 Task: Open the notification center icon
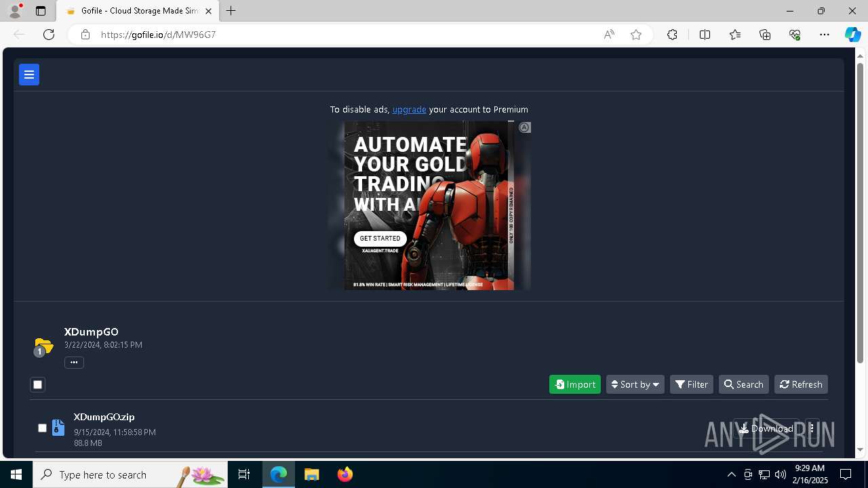click(x=846, y=474)
